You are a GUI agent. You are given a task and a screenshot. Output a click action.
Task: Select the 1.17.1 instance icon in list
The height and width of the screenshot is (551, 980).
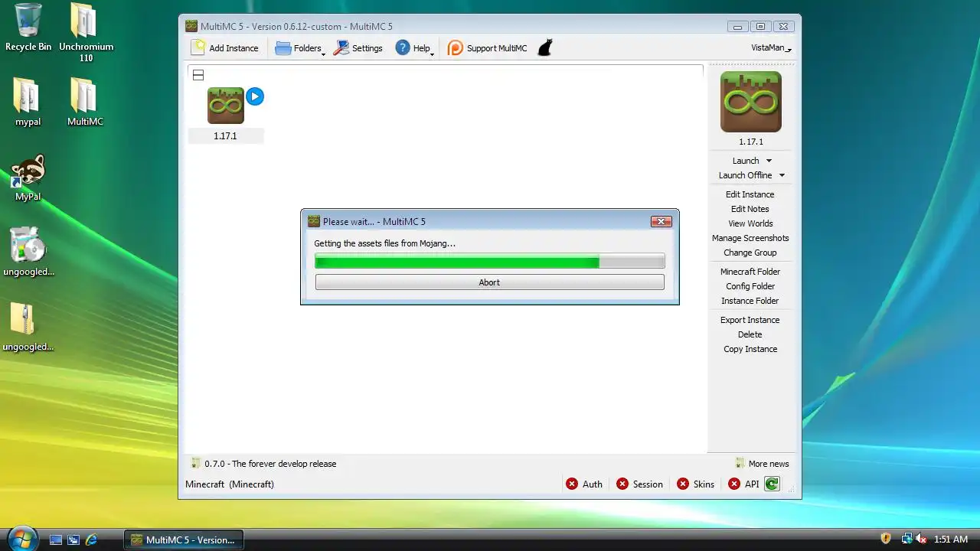[225, 106]
